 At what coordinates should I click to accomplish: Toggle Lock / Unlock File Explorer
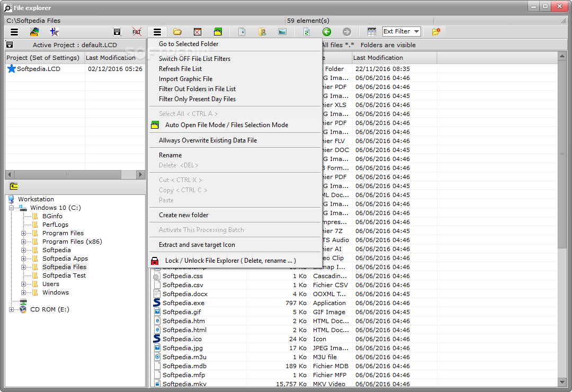[x=230, y=261]
